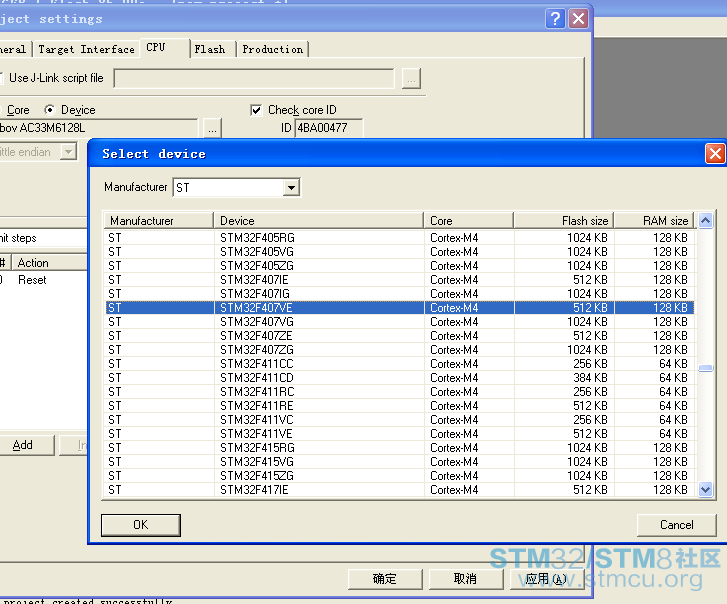Sort by RAM size column header
The width and height of the screenshot is (727, 604).
point(654,221)
